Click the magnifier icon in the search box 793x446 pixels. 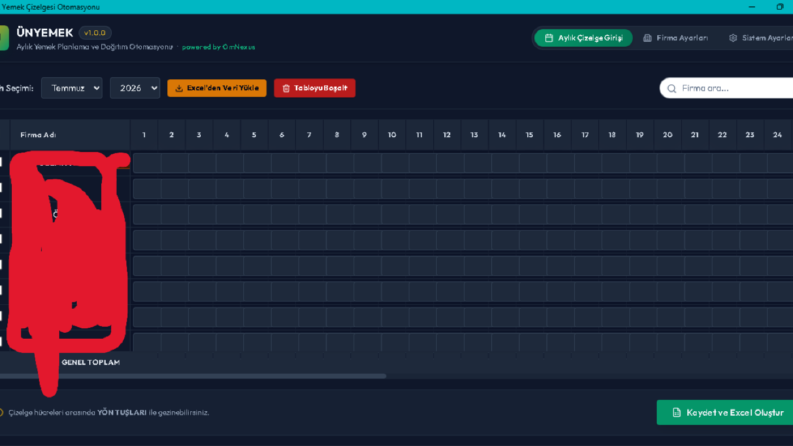click(x=672, y=88)
